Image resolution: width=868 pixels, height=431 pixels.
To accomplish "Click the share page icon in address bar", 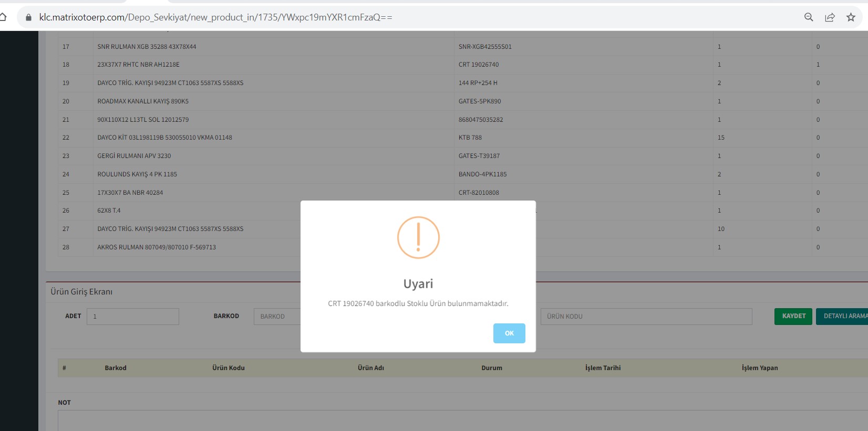I will [x=830, y=17].
